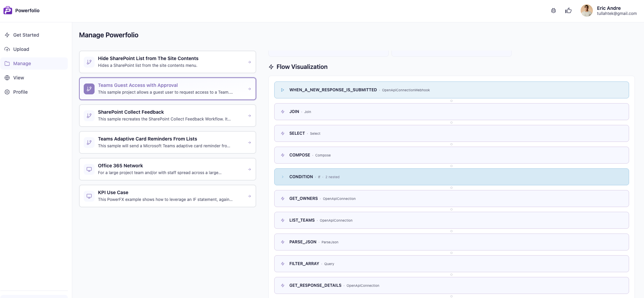Click the FILTER_ARRAY flow step
Viewport: 644px width, 298px height.
451,264
